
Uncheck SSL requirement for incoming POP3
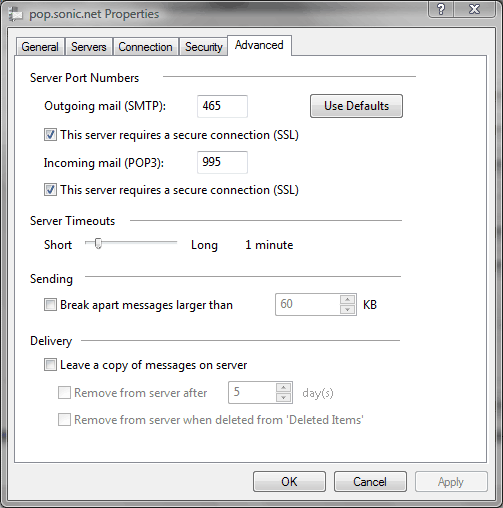[50, 190]
